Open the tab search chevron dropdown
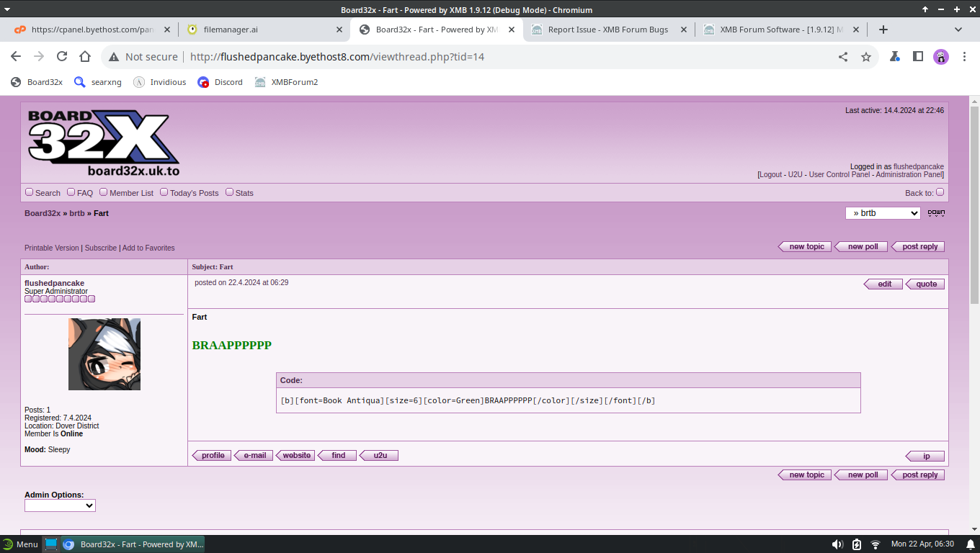 pos(958,30)
